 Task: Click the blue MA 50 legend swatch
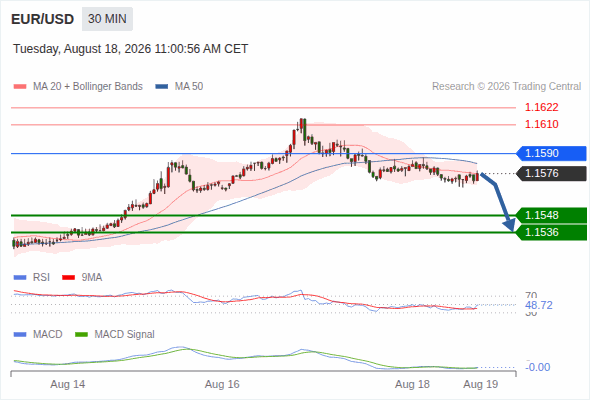pyautogui.click(x=162, y=87)
